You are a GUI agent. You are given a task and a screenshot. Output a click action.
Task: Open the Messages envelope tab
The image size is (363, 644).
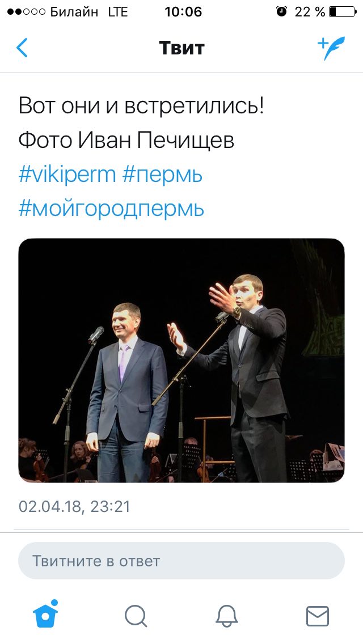(x=318, y=615)
